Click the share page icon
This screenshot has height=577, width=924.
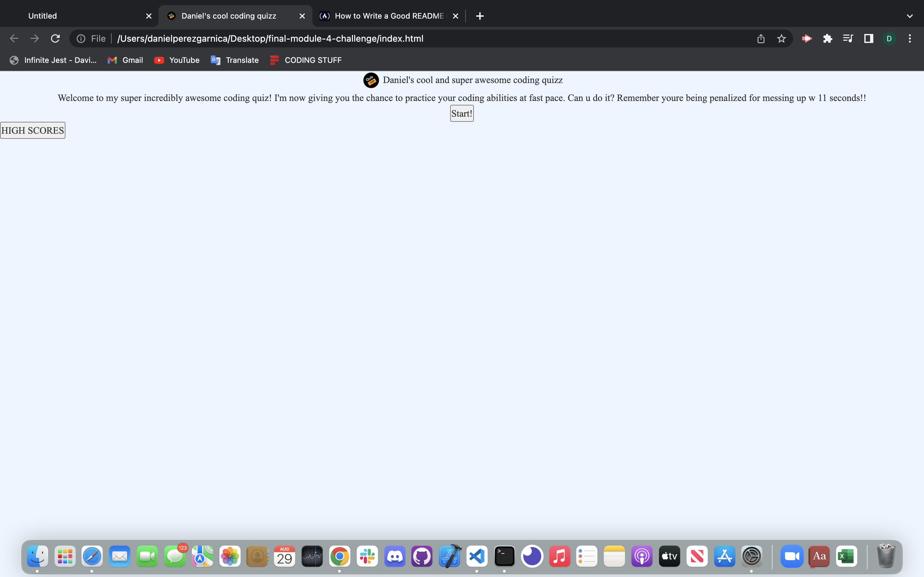click(x=761, y=38)
